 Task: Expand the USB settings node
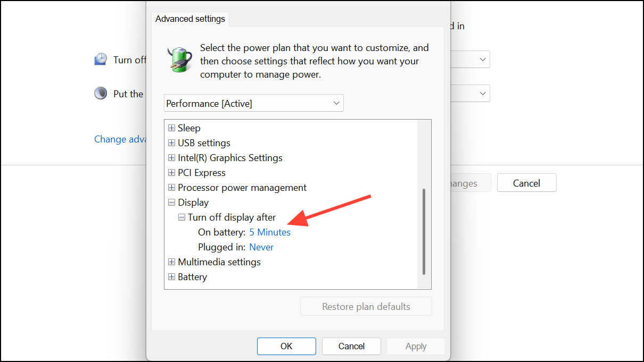(171, 143)
